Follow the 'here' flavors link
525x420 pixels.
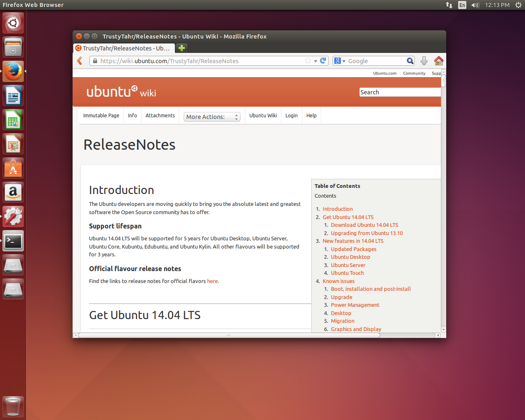pos(212,281)
